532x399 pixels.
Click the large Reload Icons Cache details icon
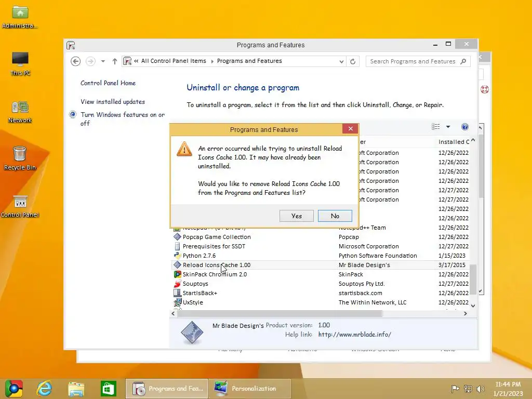click(192, 332)
